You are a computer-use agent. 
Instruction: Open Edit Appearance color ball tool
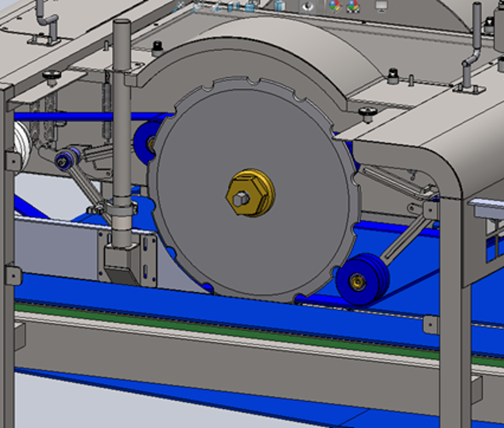(x=334, y=7)
